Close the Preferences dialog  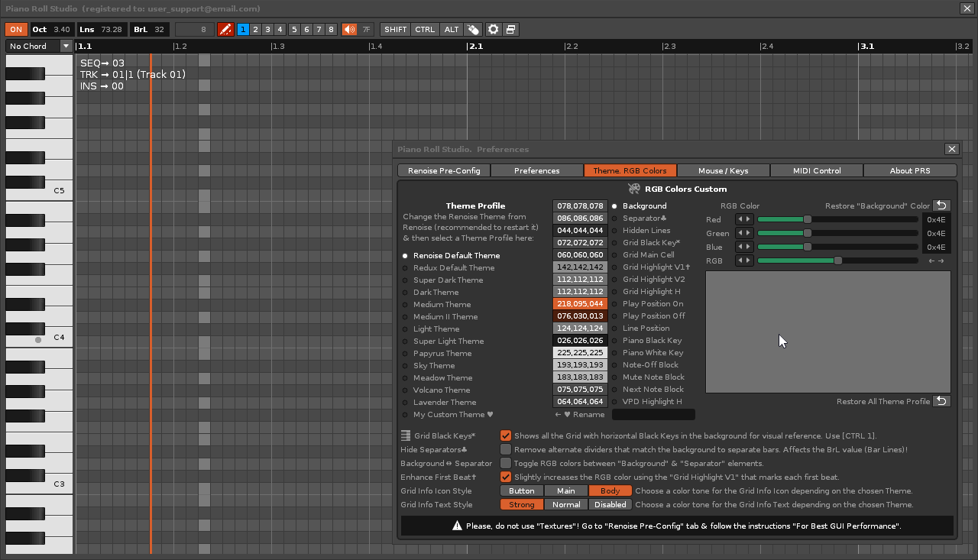(951, 149)
